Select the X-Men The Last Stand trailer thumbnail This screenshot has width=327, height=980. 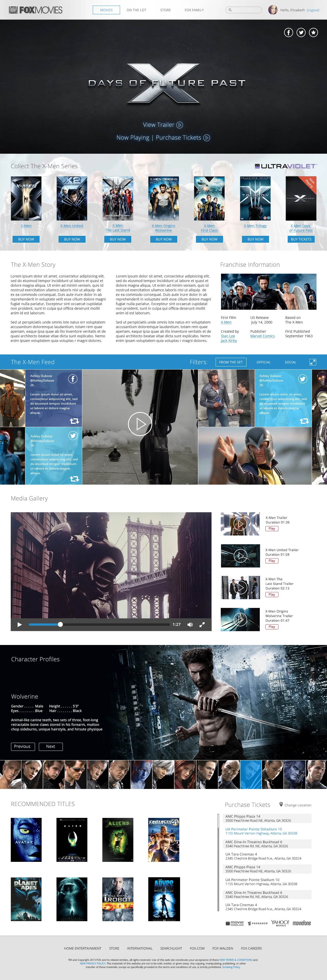[240, 588]
